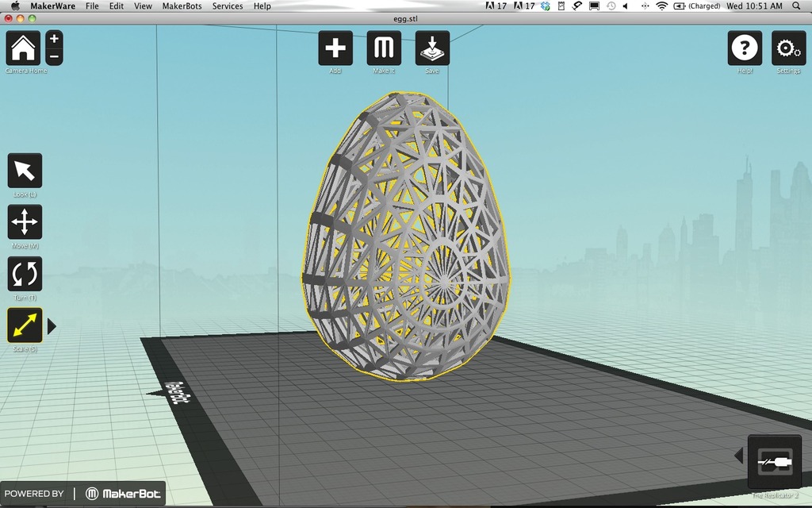Open the File menu
812x508 pixels.
92,6
